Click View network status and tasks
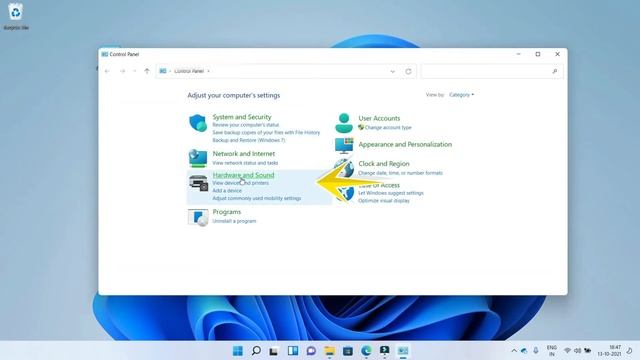Screen dimensions: 640x360 (245, 163)
